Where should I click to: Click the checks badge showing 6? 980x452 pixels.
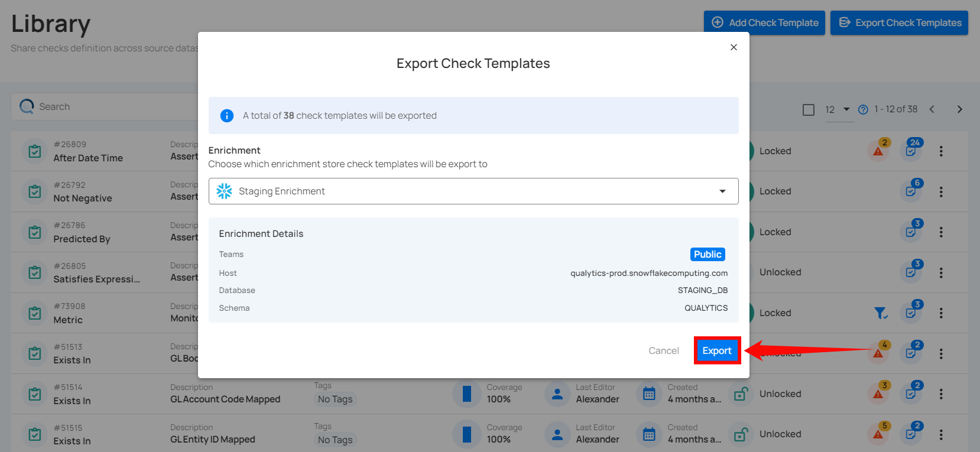pos(911,191)
